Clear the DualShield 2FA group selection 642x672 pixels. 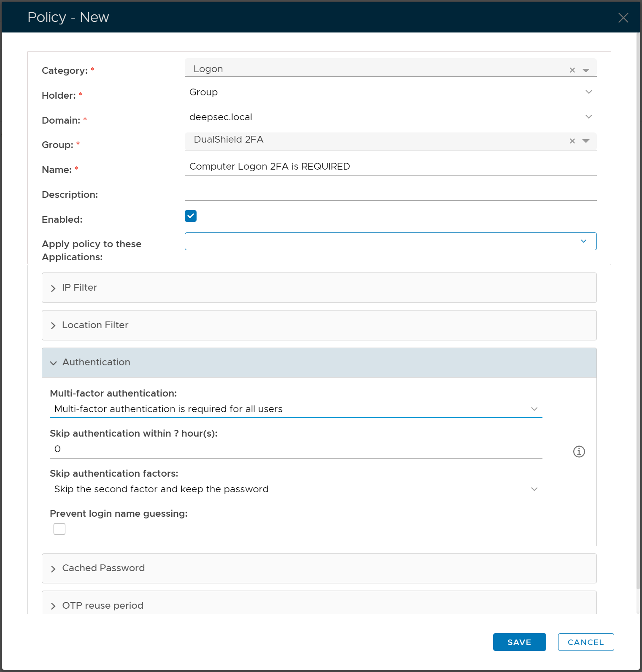[572, 141]
